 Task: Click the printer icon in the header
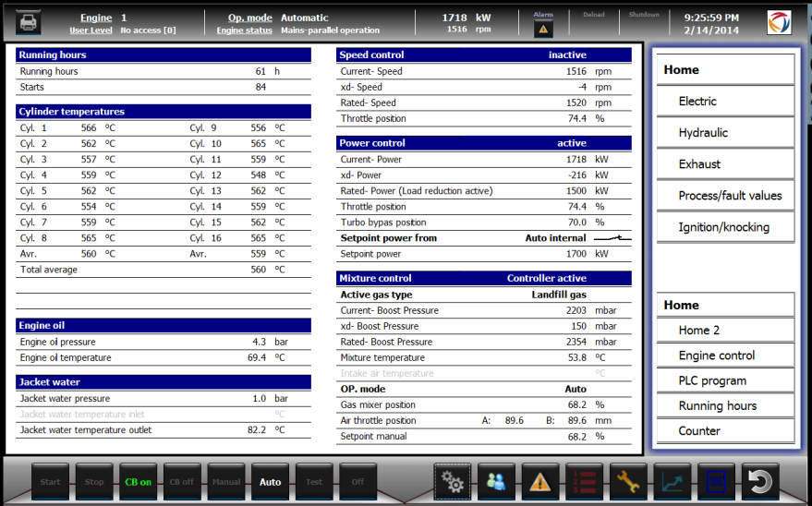click(x=28, y=23)
